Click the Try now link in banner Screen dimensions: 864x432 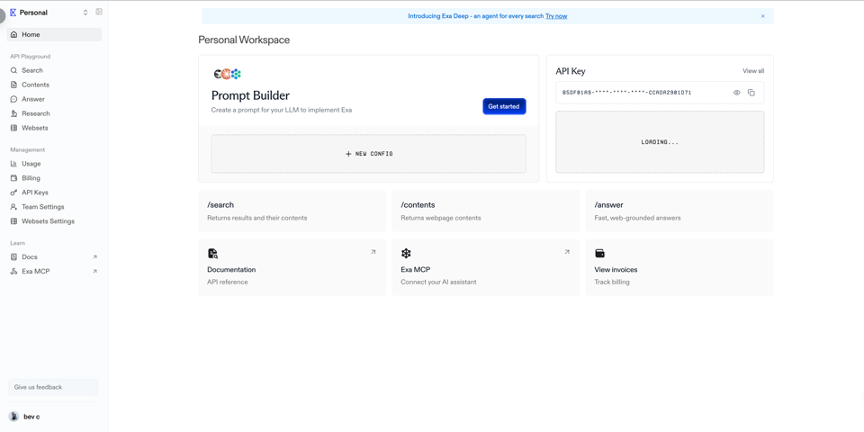pos(556,16)
